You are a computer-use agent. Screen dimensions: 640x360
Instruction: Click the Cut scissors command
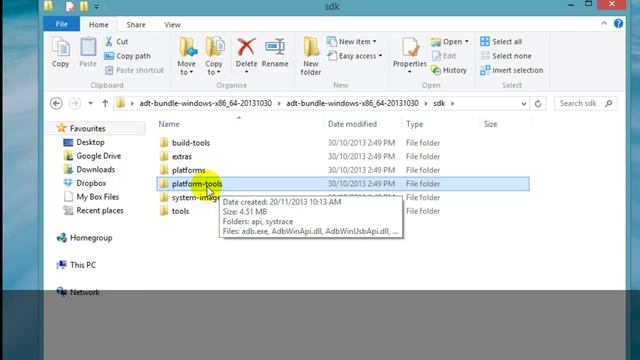click(x=116, y=42)
